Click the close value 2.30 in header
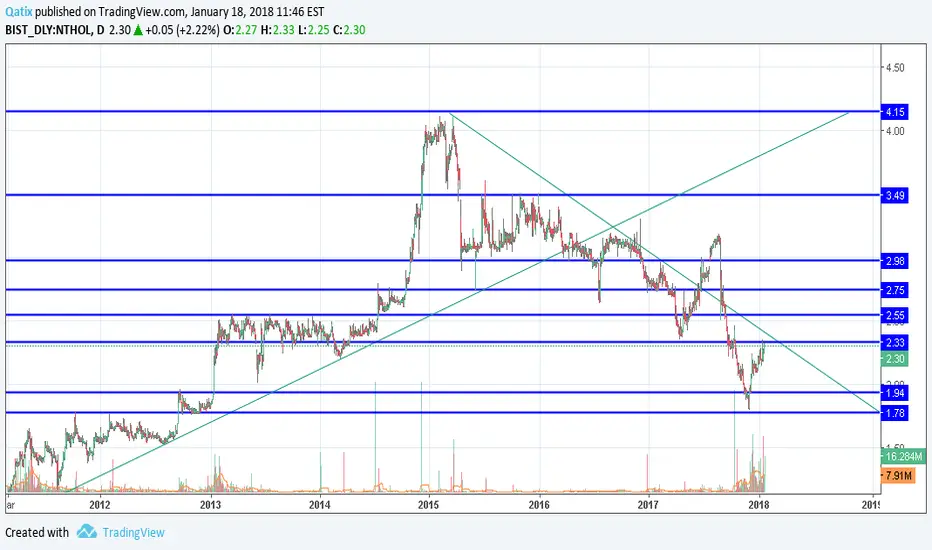The width and height of the screenshot is (932, 550). (x=354, y=30)
